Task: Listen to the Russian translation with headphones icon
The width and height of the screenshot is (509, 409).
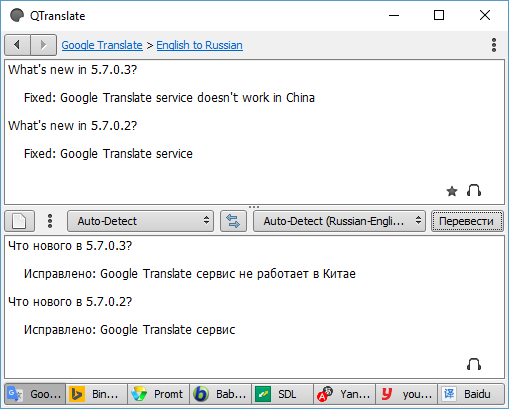Action: (474, 364)
